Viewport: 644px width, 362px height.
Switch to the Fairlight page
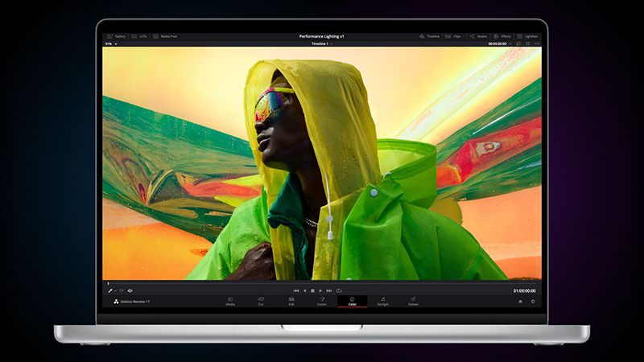pyautogui.click(x=382, y=301)
